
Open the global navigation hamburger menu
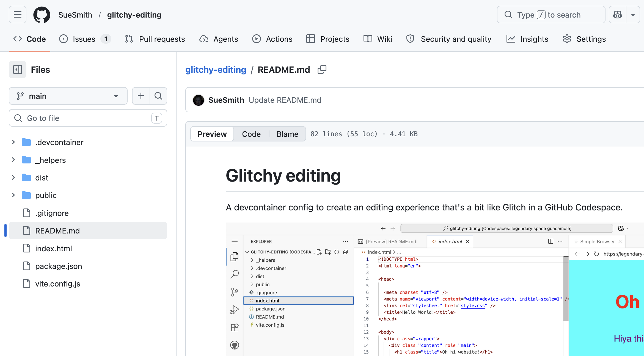(x=18, y=15)
